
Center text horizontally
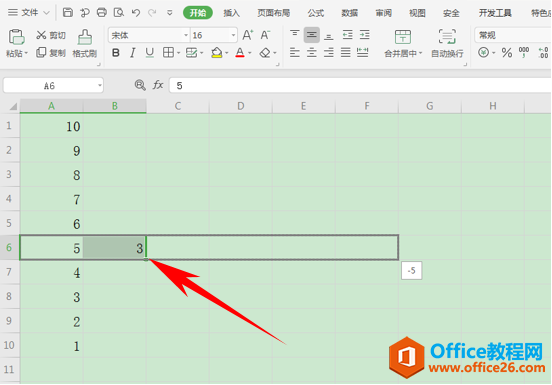point(312,53)
